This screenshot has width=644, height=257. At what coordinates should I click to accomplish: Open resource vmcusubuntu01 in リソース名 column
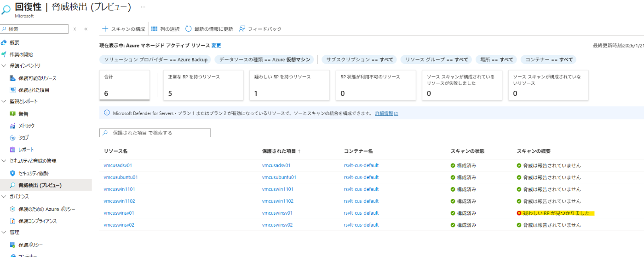click(x=121, y=177)
